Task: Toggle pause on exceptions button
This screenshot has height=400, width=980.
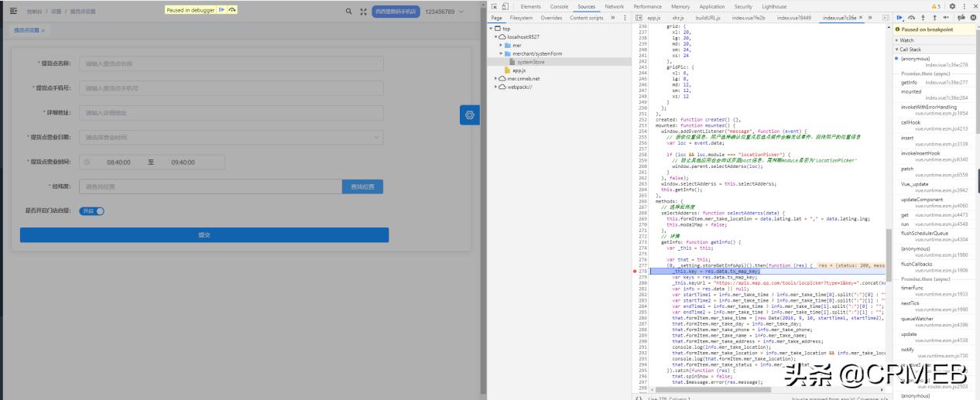Action: [972, 17]
